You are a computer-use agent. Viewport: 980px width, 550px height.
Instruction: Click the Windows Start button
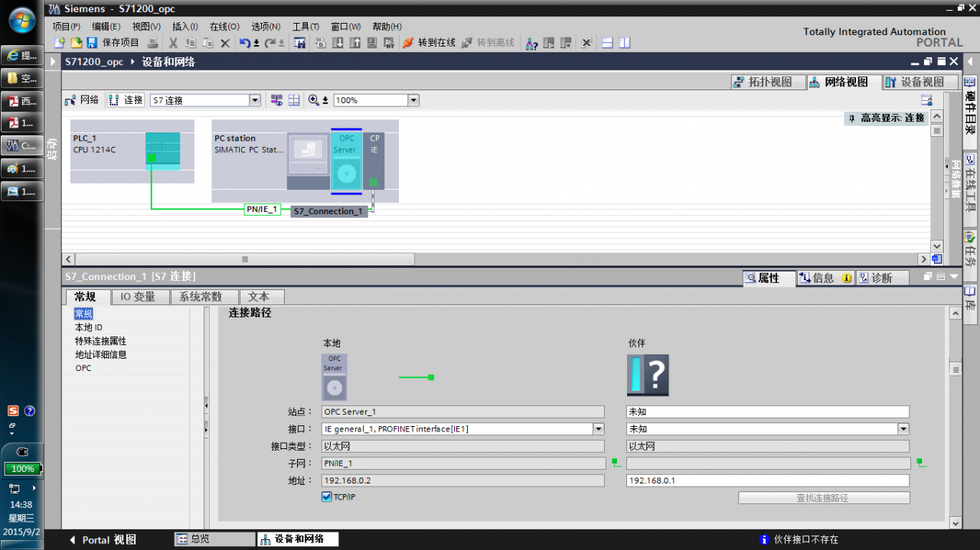[21, 20]
